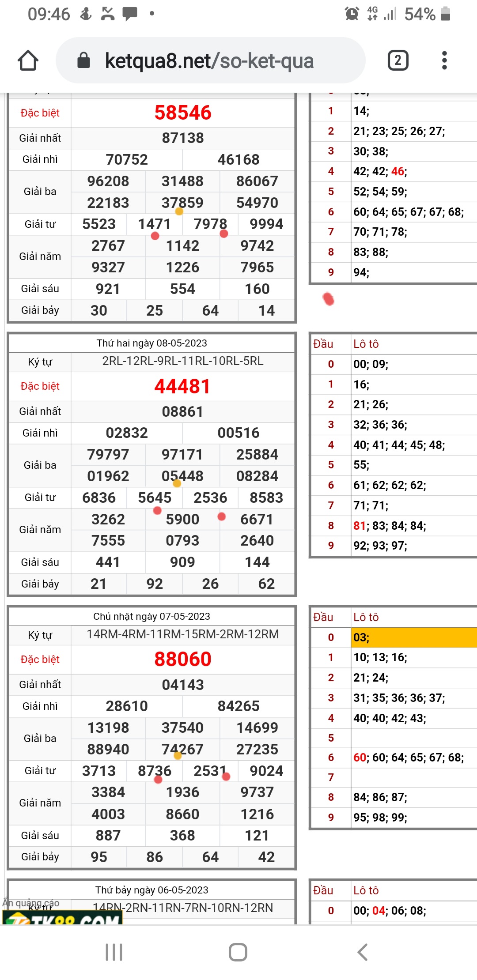
Task: Tap the missed call notification icon
Action: [108, 14]
